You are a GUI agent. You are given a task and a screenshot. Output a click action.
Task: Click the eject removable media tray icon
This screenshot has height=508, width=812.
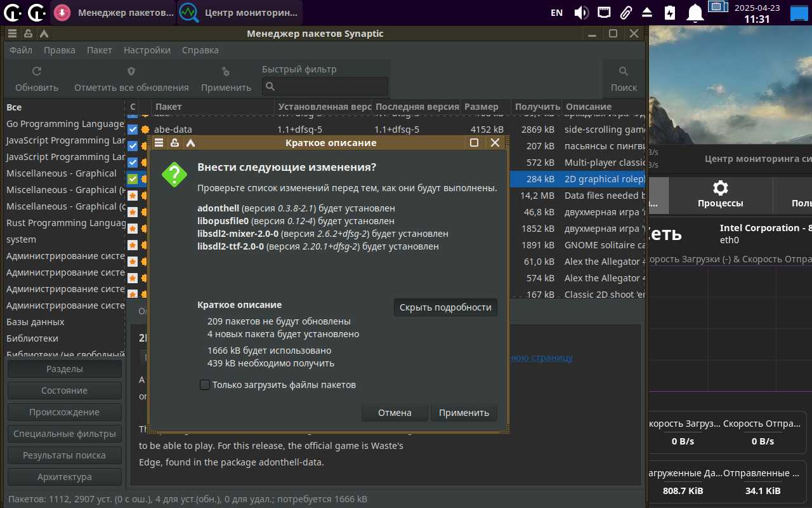click(x=647, y=12)
